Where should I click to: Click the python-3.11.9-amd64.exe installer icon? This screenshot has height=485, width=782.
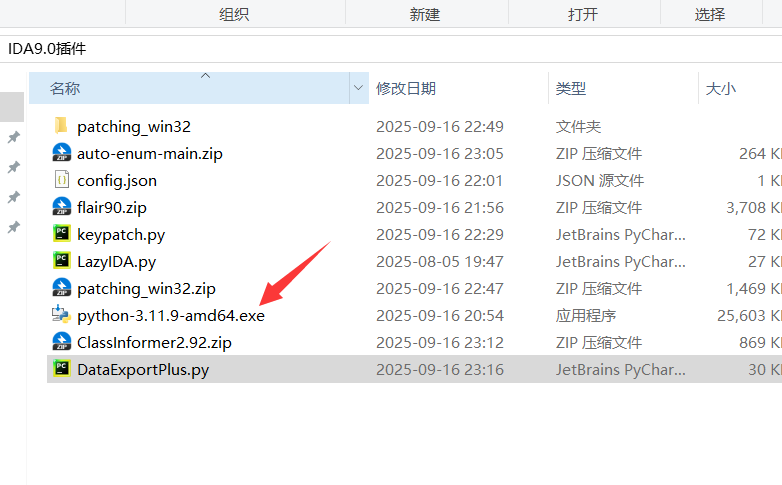click(61, 315)
